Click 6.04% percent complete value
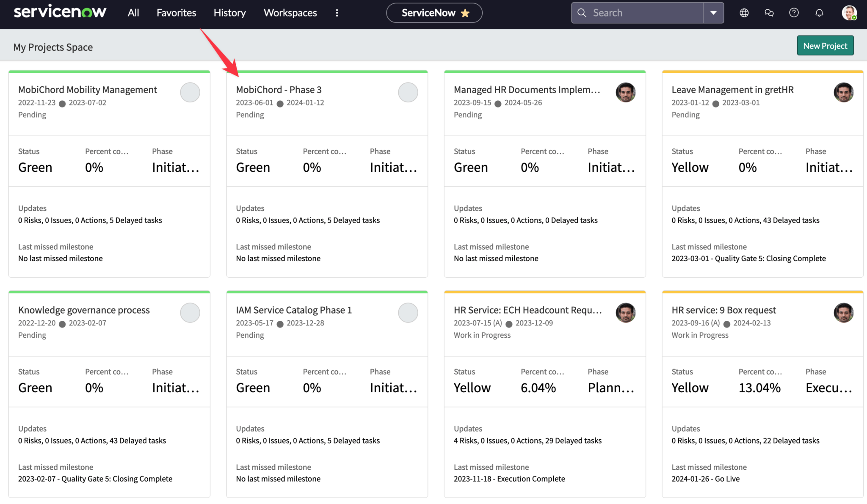The image size is (867, 504). [x=538, y=388]
